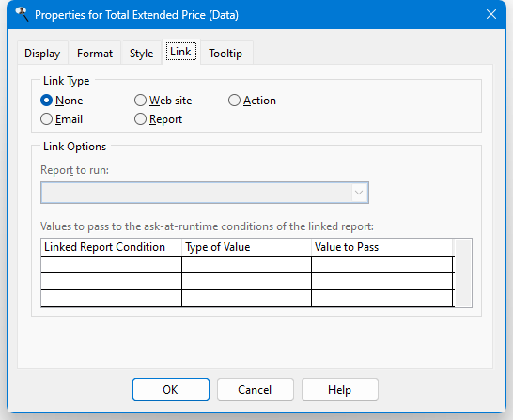Switch to the Display tab

pyautogui.click(x=42, y=53)
